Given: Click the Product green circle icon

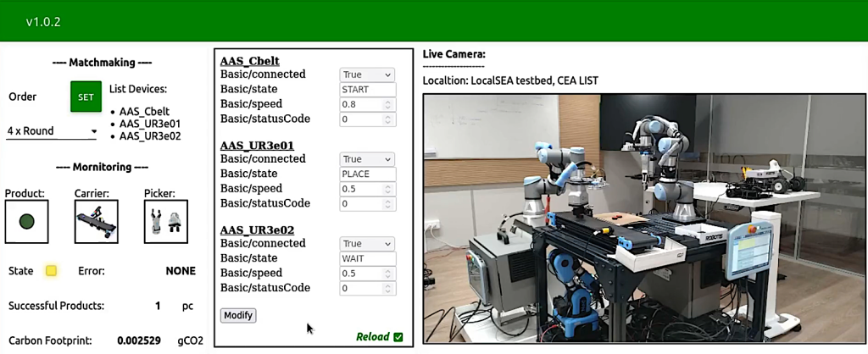Looking at the screenshot, I should [x=26, y=222].
